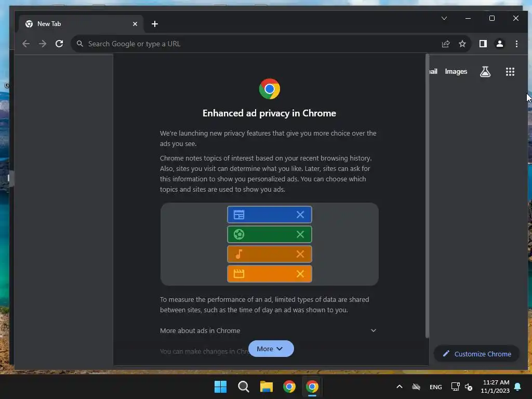
Task: Click the green soccer ball topic icon
Action: pos(239,234)
